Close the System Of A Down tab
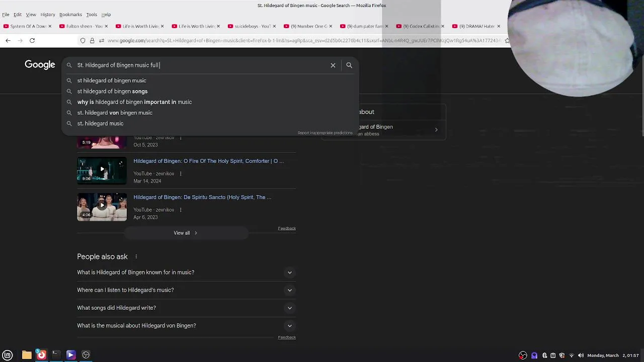 (49, 26)
